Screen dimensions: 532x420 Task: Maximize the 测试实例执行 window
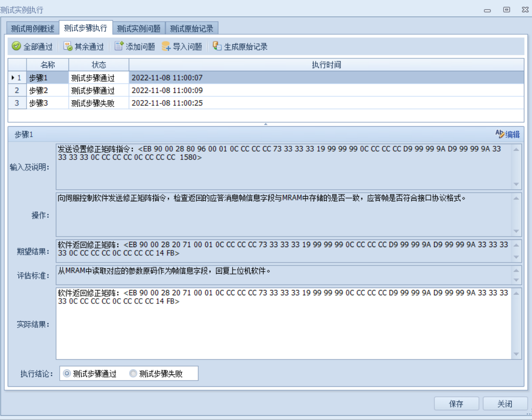506,10
